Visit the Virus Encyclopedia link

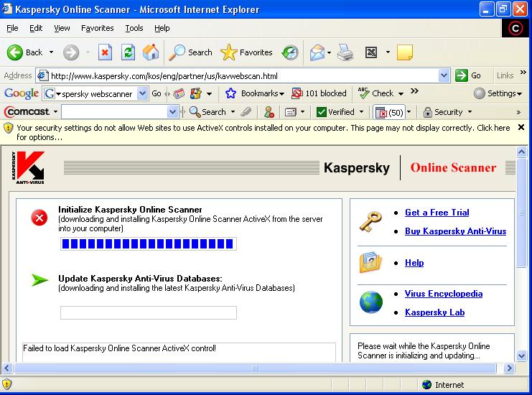pos(444,294)
